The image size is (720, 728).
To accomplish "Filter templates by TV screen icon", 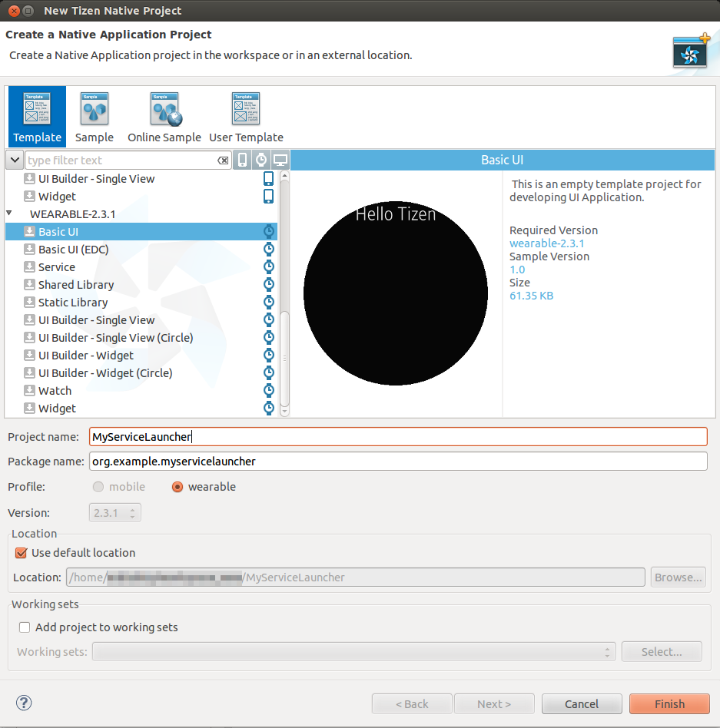I will click(x=280, y=160).
